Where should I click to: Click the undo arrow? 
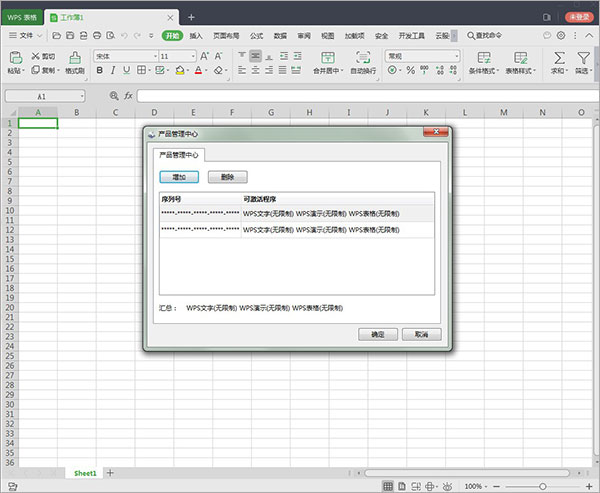coord(124,36)
